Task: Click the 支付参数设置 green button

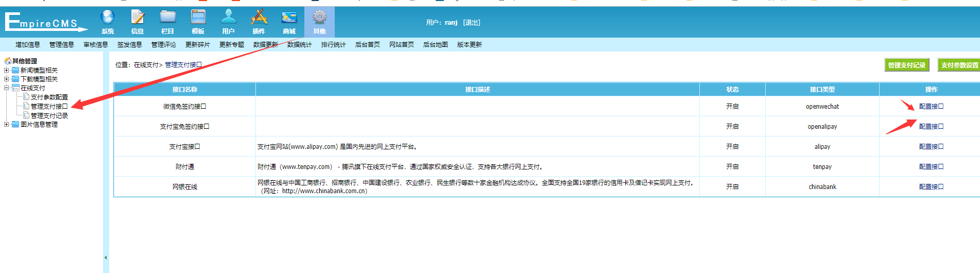Action: coord(959,65)
